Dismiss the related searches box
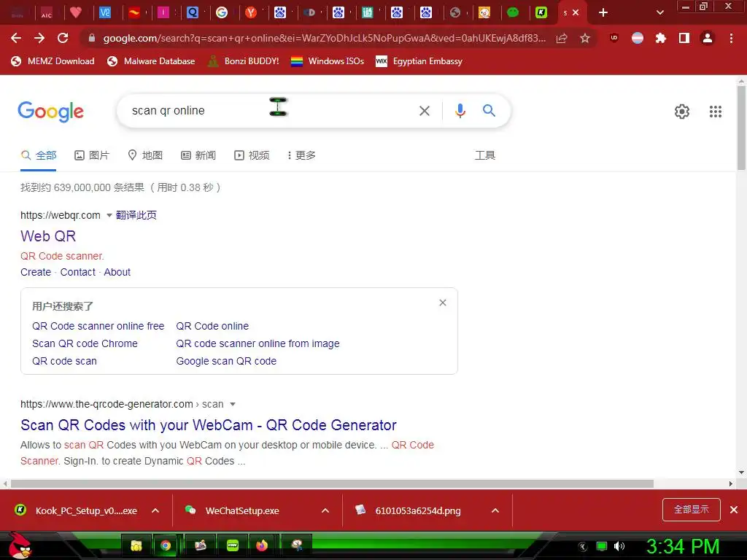747x560 pixels. pyautogui.click(x=443, y=303)
